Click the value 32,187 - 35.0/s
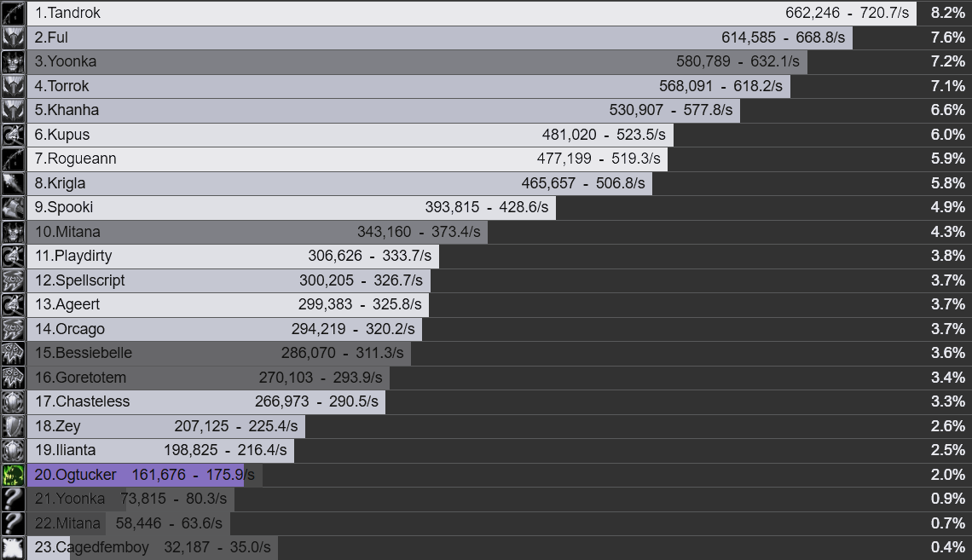Image resolution: width=972 pixels, height=560 pixels. (x=217, y=548)
